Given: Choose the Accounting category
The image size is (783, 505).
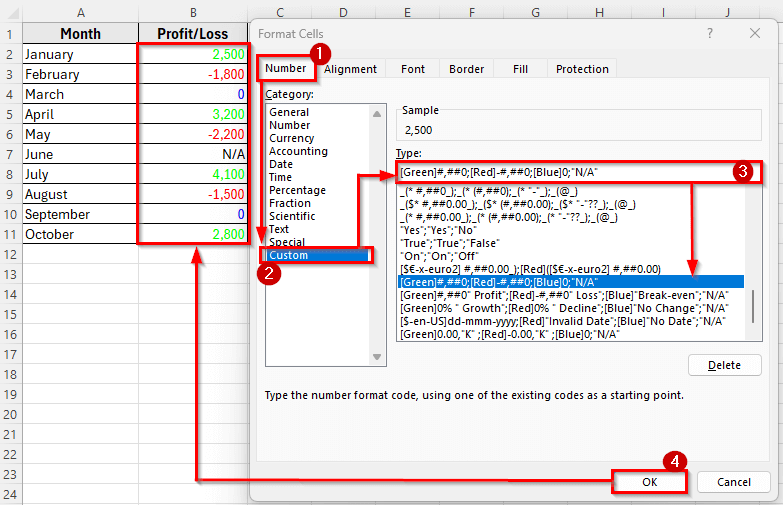Looking at the screenshot, I should pos(298,151).
